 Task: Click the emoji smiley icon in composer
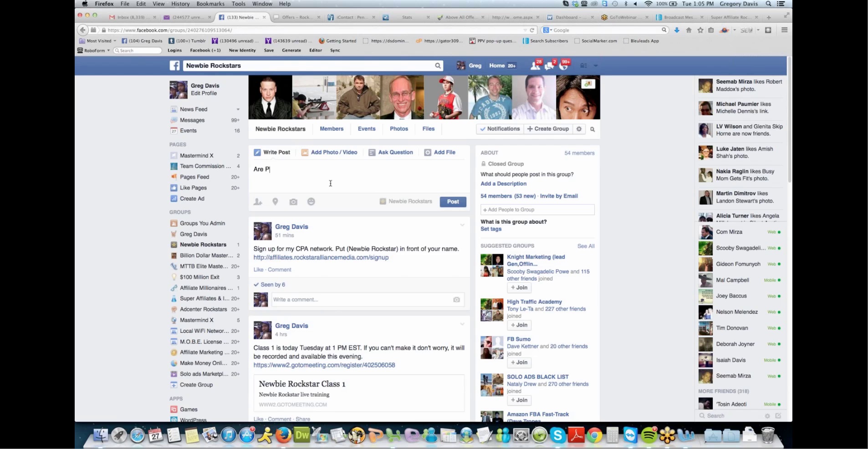(311, 202)
